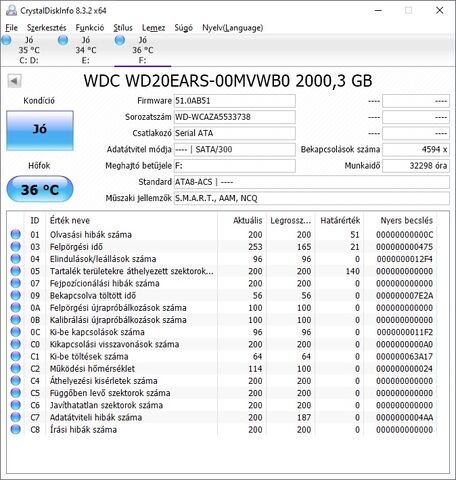Click the power-on count field 4594 x
Screen dimensions: 456x480
pyautogui.click(x=416, y=149)
